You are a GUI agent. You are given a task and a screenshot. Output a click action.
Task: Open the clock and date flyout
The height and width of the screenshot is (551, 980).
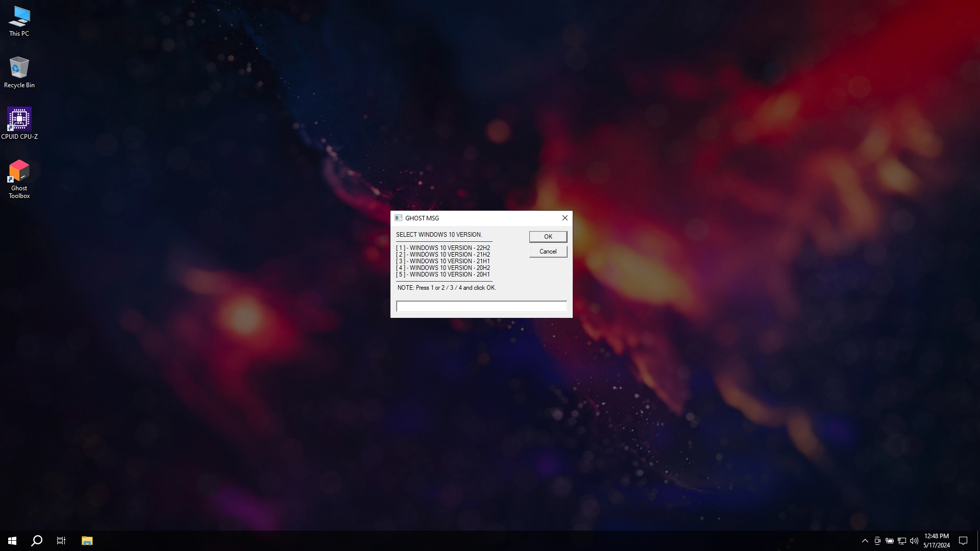coord(937,541)
